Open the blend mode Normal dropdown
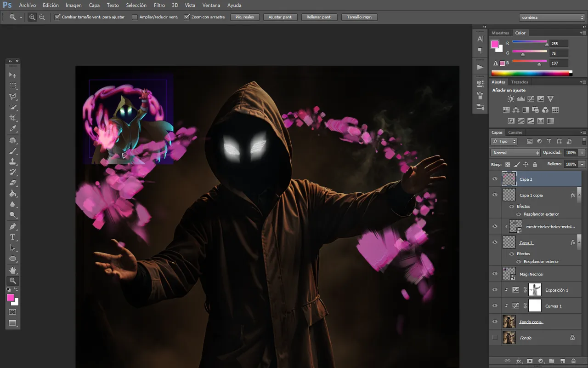588x368 pixels. pos(515,153)
